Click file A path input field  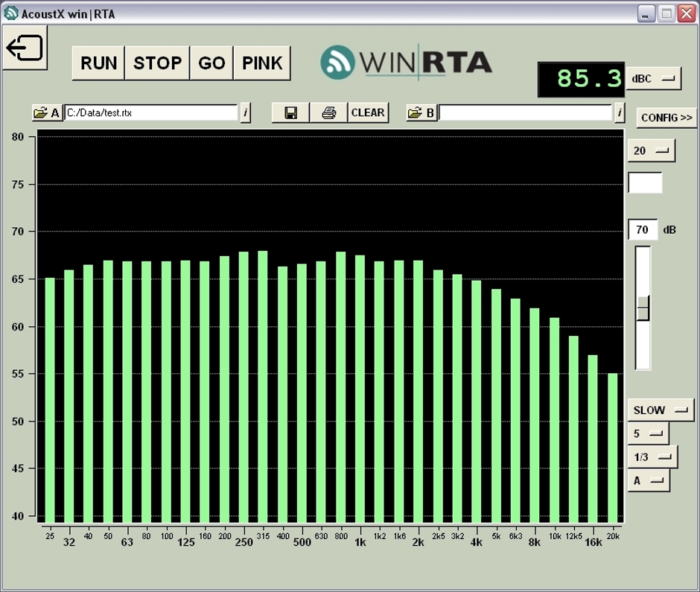(151, 112)
